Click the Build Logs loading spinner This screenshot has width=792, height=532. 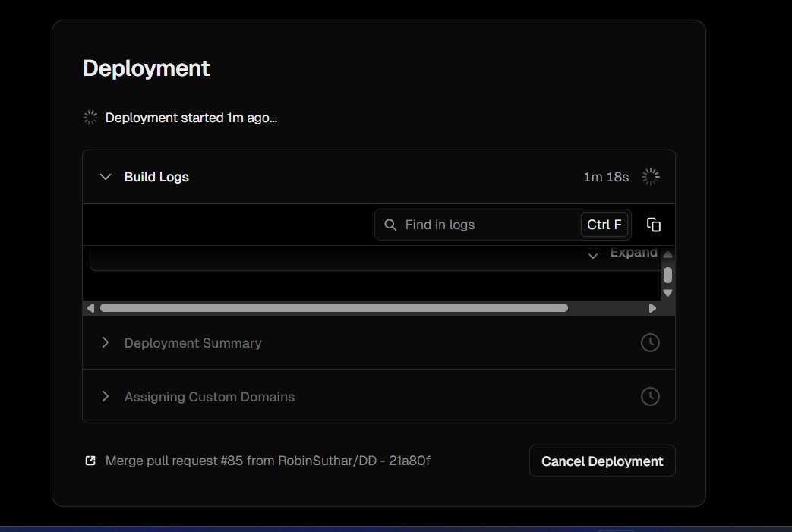point(651,177)
